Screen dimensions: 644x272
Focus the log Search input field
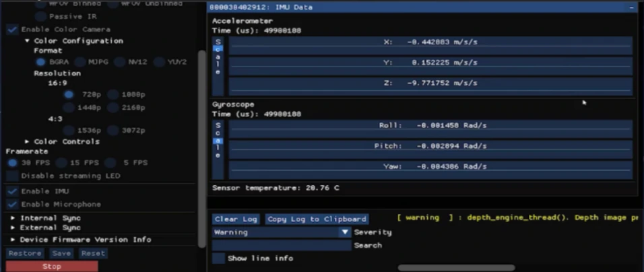[x=282, y=245]
